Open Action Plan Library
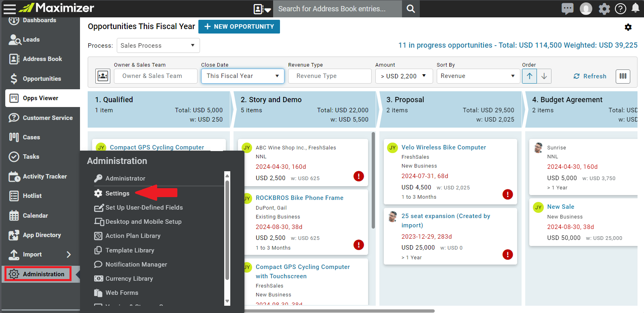The width and height of the screenshot is (644, 313). [x=133, y=236]
